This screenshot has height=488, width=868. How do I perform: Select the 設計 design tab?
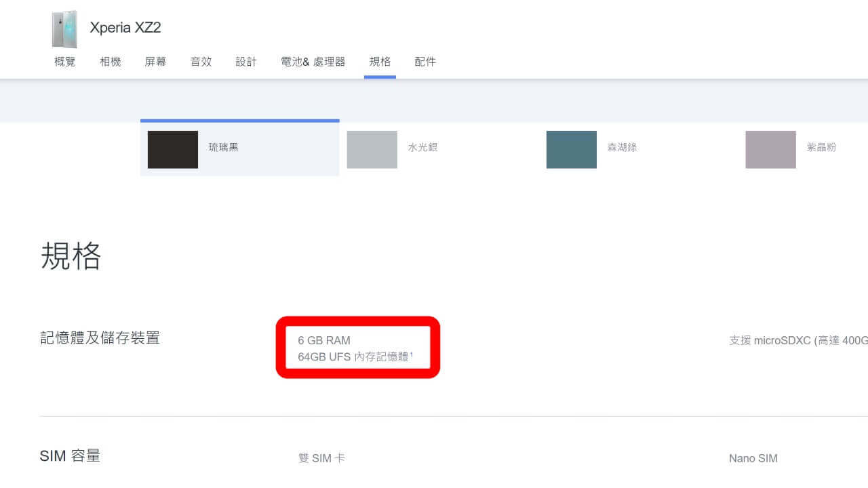pyautogui.click(x=246, y=62)
